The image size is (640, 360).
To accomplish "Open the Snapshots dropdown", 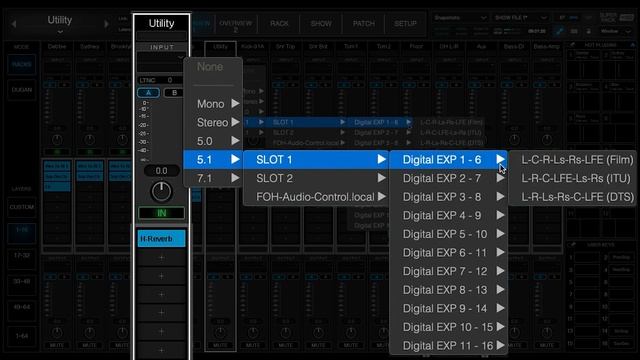I will [x=460, y=18].
